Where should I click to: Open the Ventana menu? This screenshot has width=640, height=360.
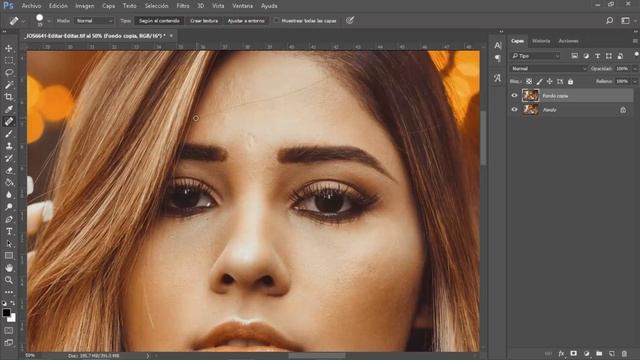242,6
